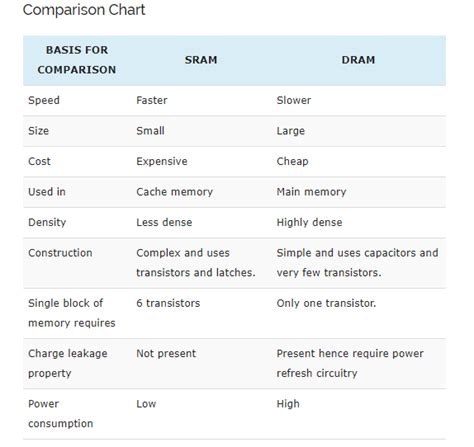Viewport: 474px width, 447px height.
Task: Select the DRAM column header
Action: [x=358, y=60]
